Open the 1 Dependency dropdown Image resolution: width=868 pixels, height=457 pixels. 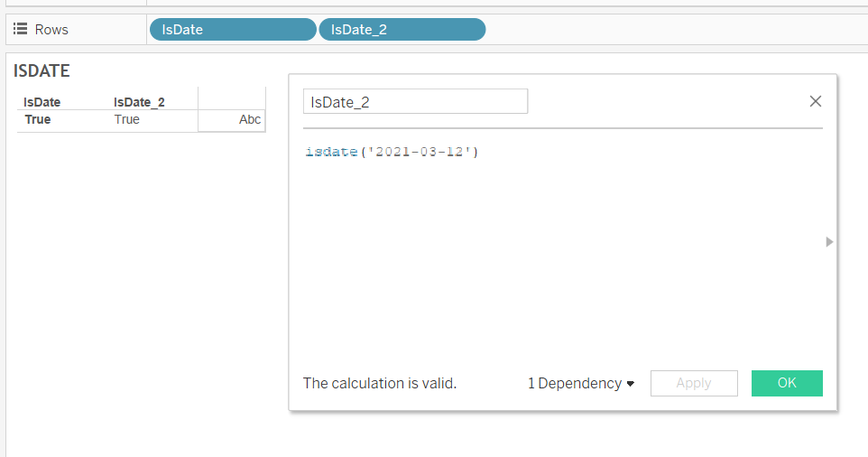pos(580,383)
